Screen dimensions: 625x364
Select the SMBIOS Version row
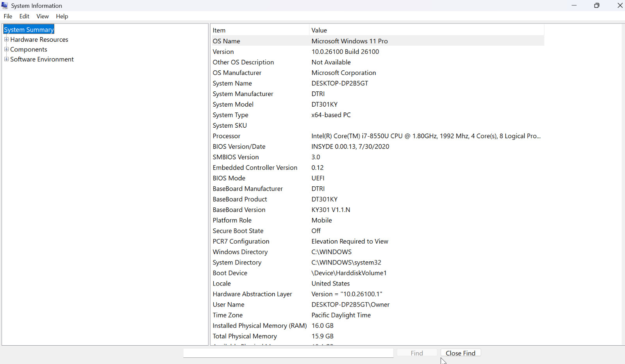(x=378, y=157)
